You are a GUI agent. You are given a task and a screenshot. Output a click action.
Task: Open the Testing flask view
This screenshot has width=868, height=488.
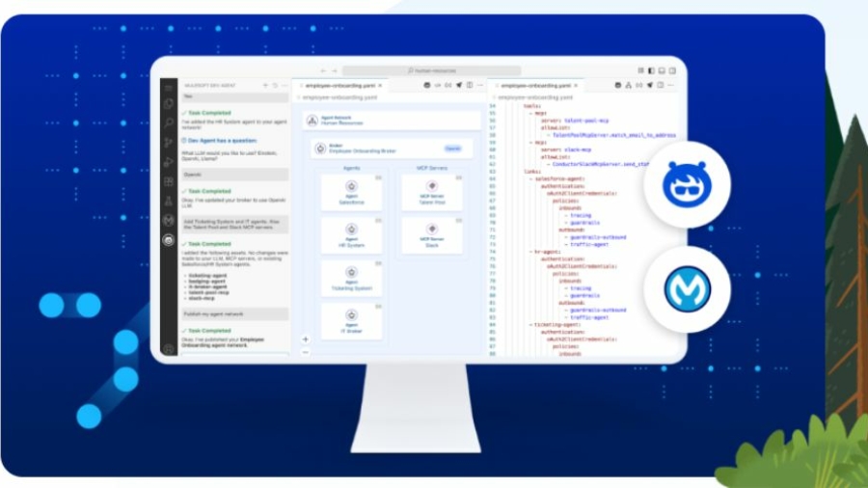tap(169, 202)
